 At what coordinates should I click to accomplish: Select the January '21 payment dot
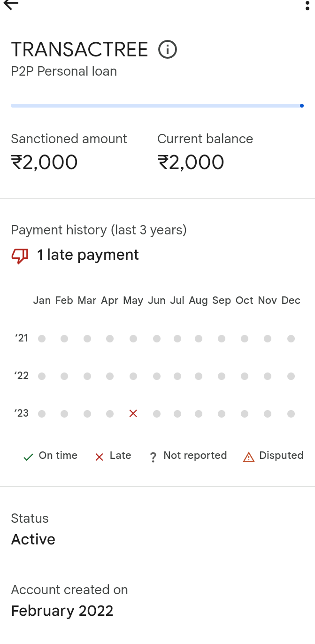[x=42, y=339]
